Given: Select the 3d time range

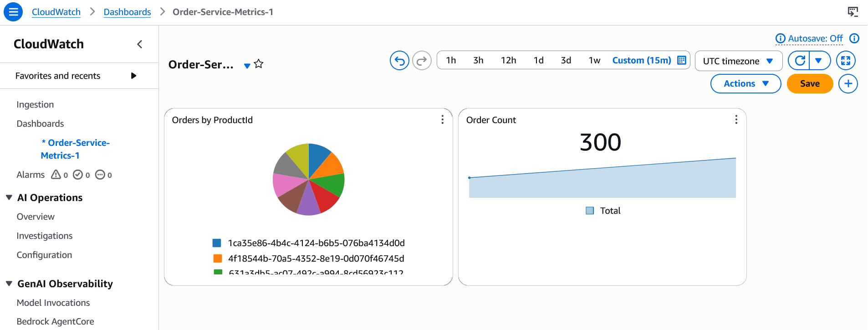Looking at the screenshot, I should tap(566, 60).
